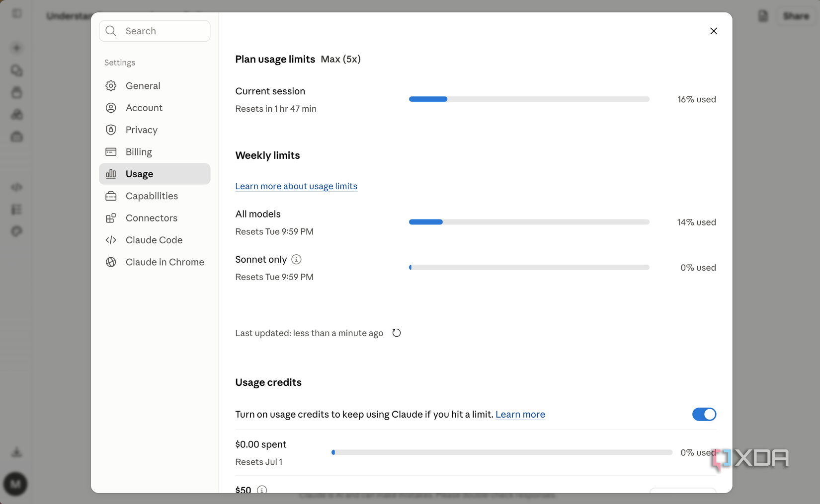Click the document icon beside Share

(763, 16)
